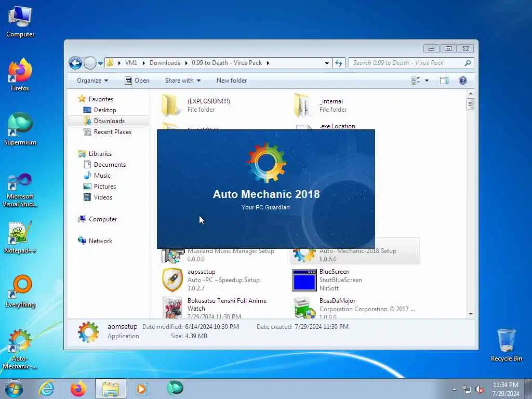Open the view options dropdown arrow
The height and width of the screenshot is (399, 532).
pyautogui.click(x=427, y=81)
